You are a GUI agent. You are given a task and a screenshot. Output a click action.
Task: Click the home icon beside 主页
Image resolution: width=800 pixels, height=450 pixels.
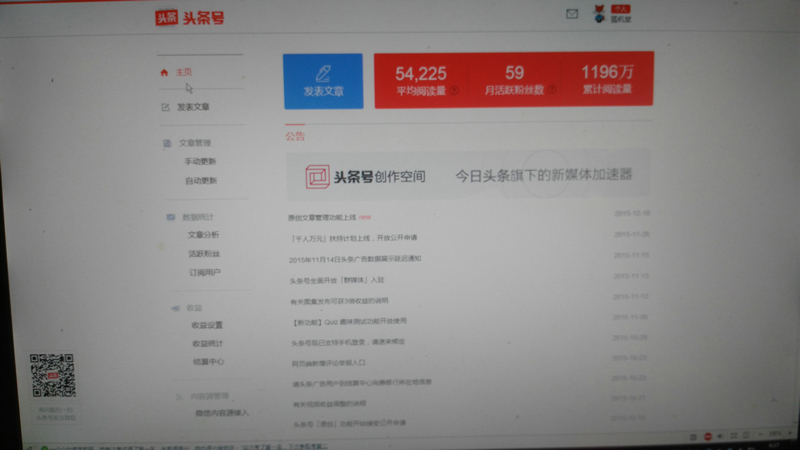click(164, 72)
